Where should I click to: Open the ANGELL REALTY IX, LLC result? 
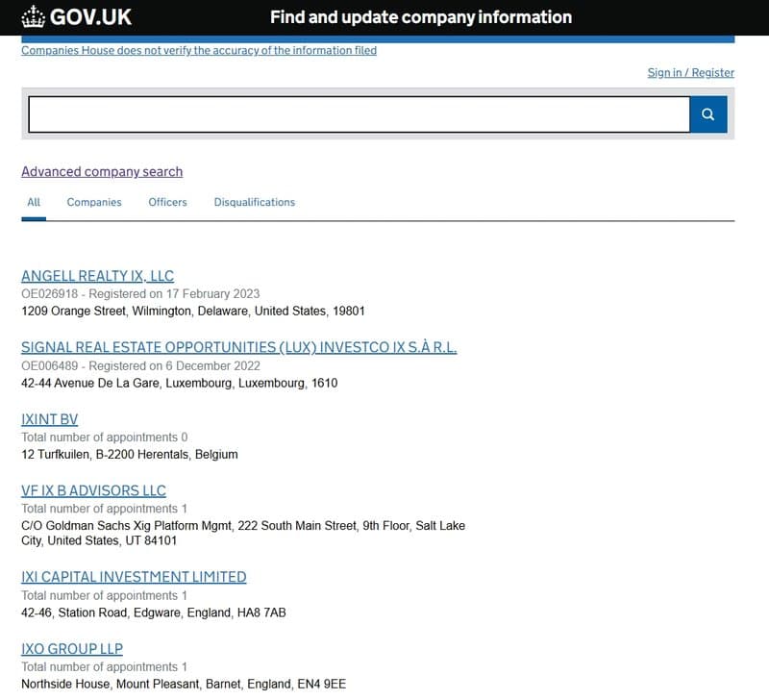(98, 276)
